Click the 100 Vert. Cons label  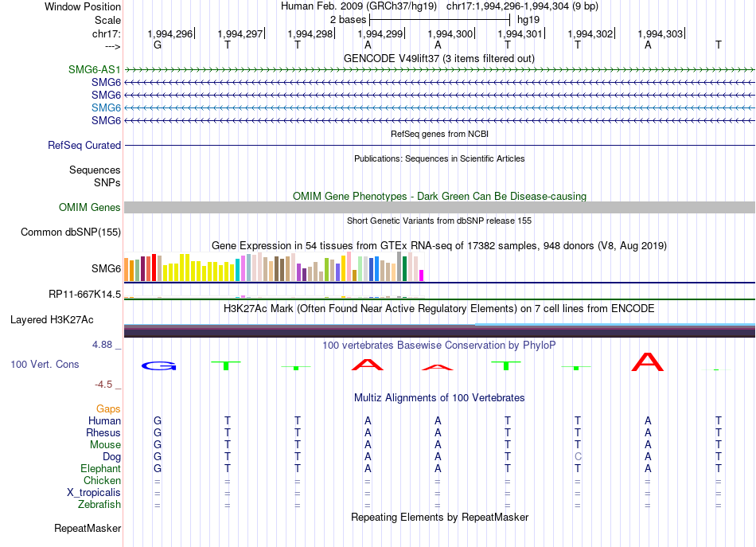[x=45, y=364]
